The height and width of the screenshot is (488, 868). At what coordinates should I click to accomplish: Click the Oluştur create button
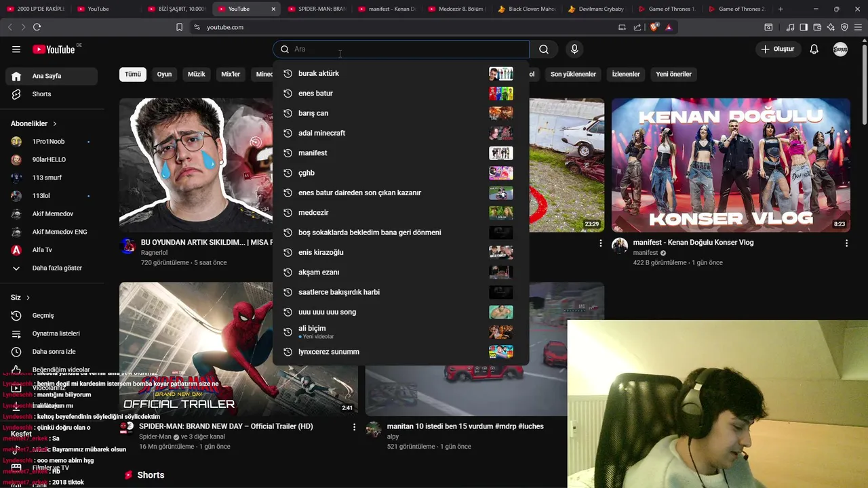coord(778,49)
